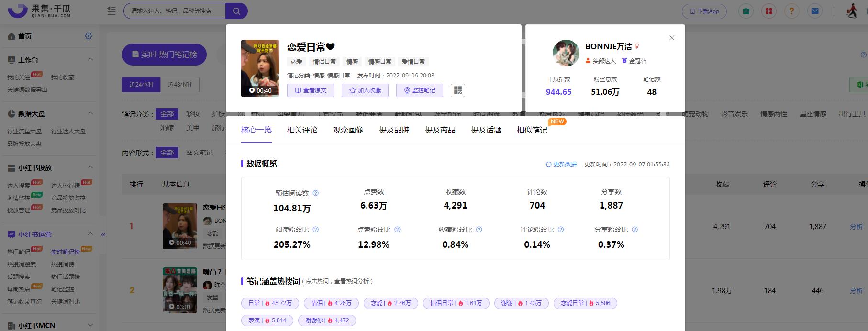The image size is (868, 331).
Task: Click the search input field
Action: point(175,11)
